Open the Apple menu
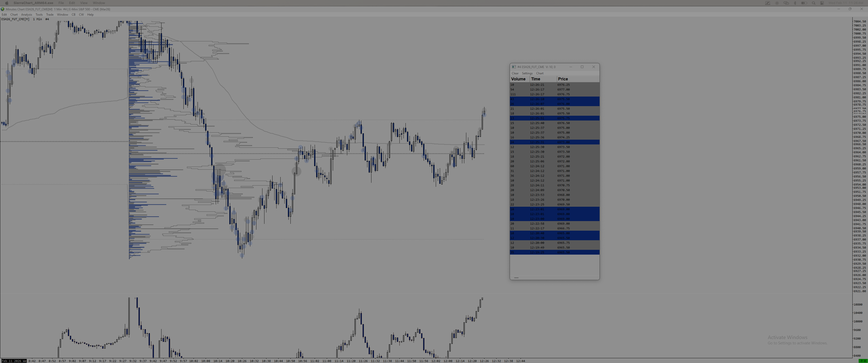868x363 pixels. tap(7, 3)
